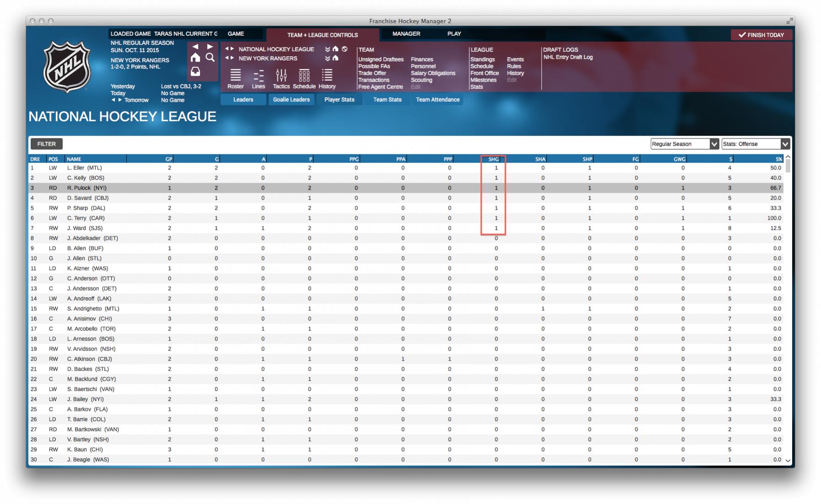The image size is (821, 504).
Task: Sort table by GP column header
Action: point(150,159)
